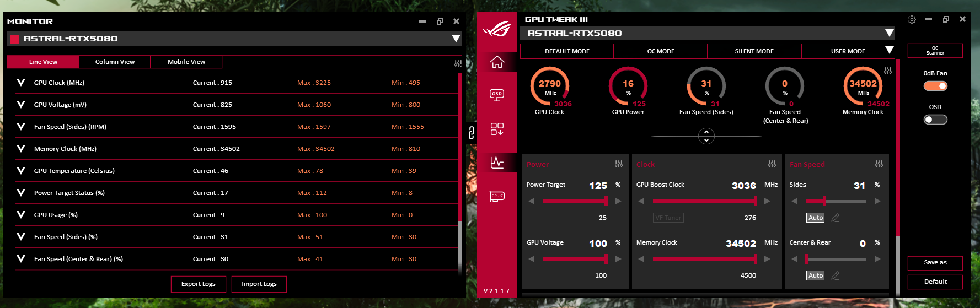Click the GPU Tweak panel vertical scrollbar

(x=898, y=176)
